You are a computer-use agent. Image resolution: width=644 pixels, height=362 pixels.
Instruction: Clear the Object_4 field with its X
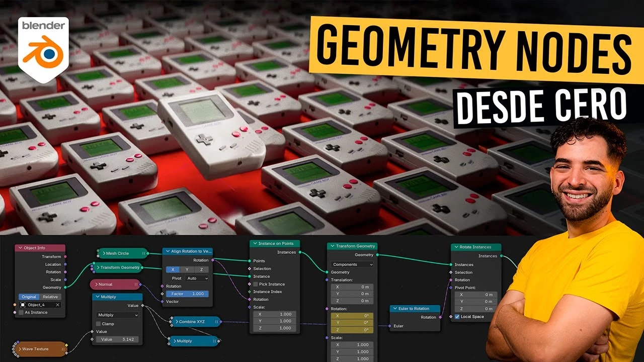57,305
